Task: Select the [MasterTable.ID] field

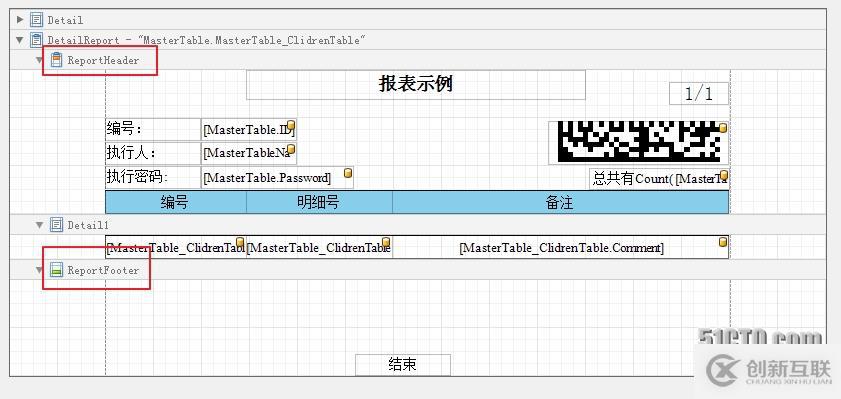Action: tap(249, 129)
